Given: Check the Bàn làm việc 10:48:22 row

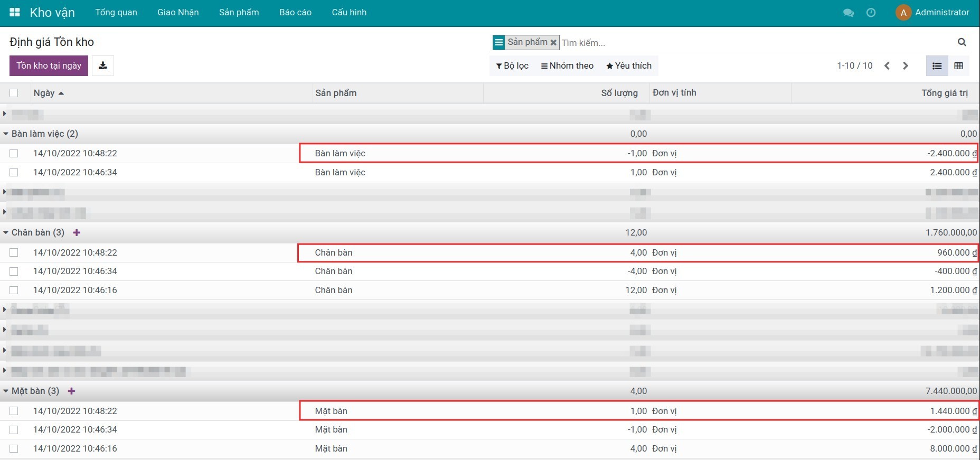Looking at the screenshot, I should click(x=14, y=153).
